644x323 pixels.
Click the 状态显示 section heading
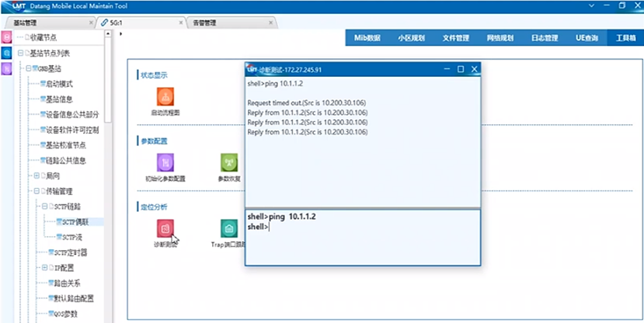[154, 75]
